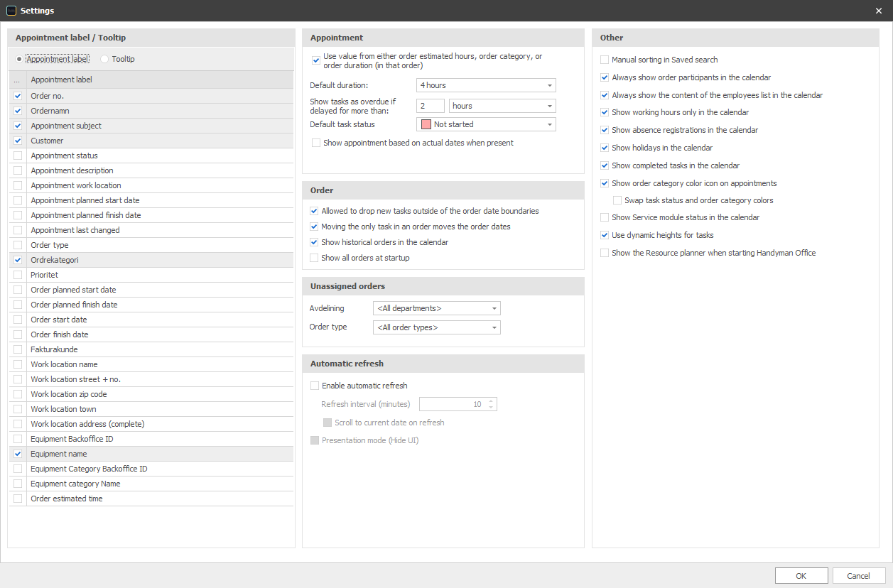This screenshot has width=893, height=588.
Task: Decrease refresh interval with down arrow
Action: pos(491,408)
